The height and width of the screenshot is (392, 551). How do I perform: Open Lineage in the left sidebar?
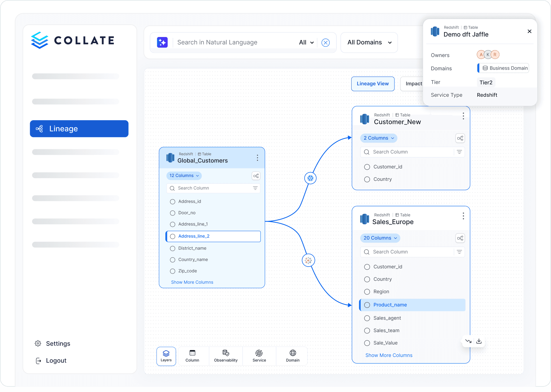tap(79, 129)
